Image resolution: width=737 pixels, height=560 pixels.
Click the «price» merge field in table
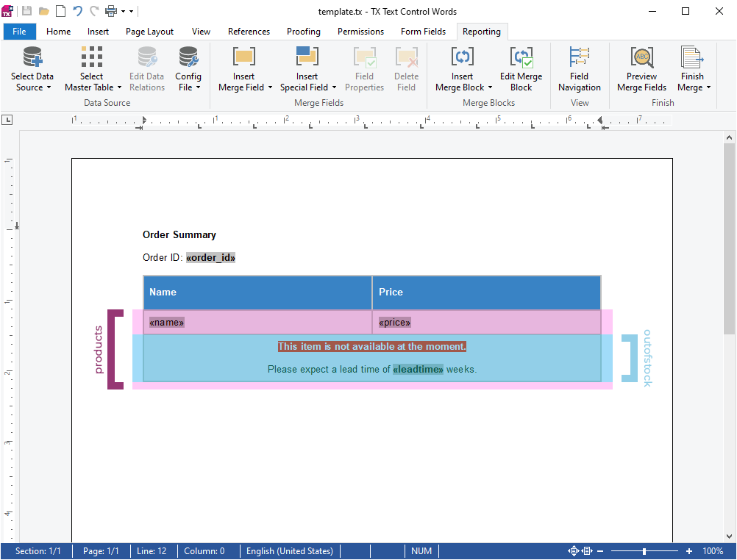(x=395, y=323)
